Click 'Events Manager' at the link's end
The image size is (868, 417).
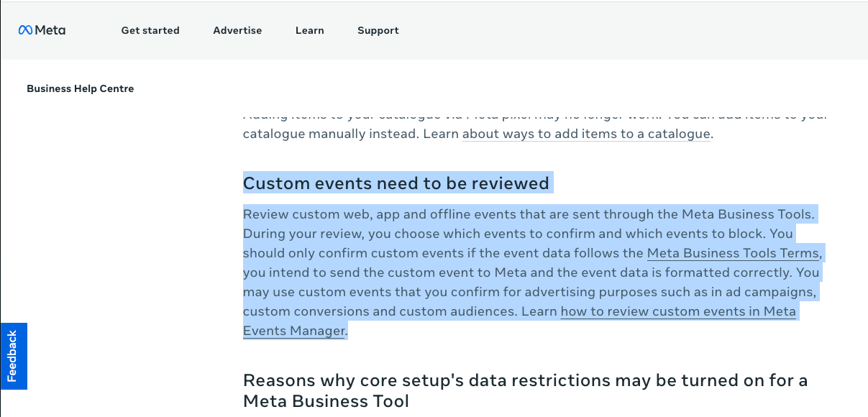pos(293,331)
